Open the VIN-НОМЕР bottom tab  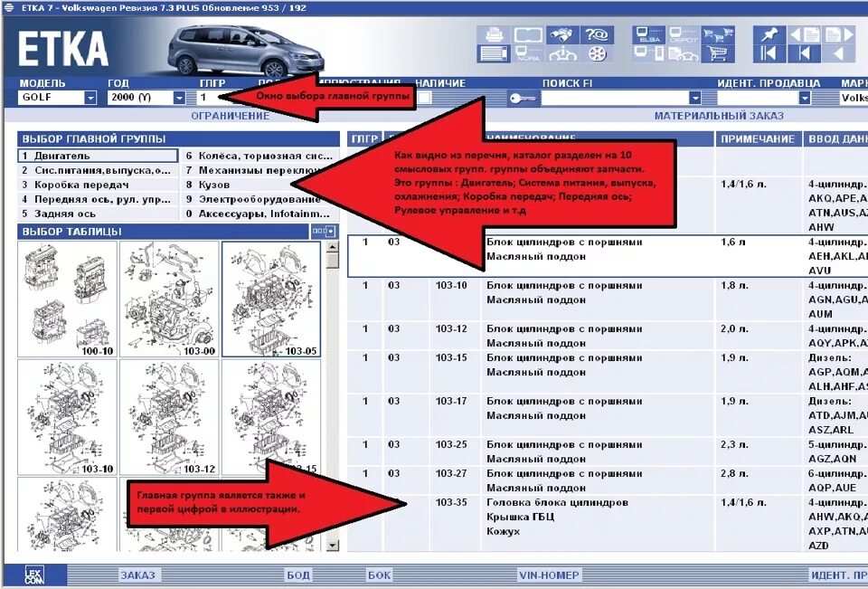[549, 575]
